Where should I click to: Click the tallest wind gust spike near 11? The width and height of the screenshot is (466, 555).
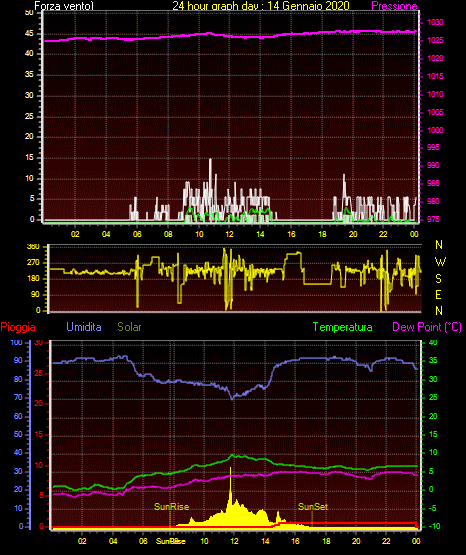(x=211, y=160)
